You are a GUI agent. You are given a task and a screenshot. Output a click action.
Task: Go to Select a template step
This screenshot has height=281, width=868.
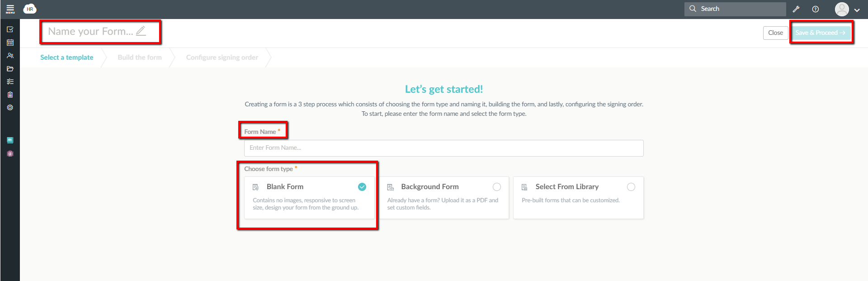(67, 57)
